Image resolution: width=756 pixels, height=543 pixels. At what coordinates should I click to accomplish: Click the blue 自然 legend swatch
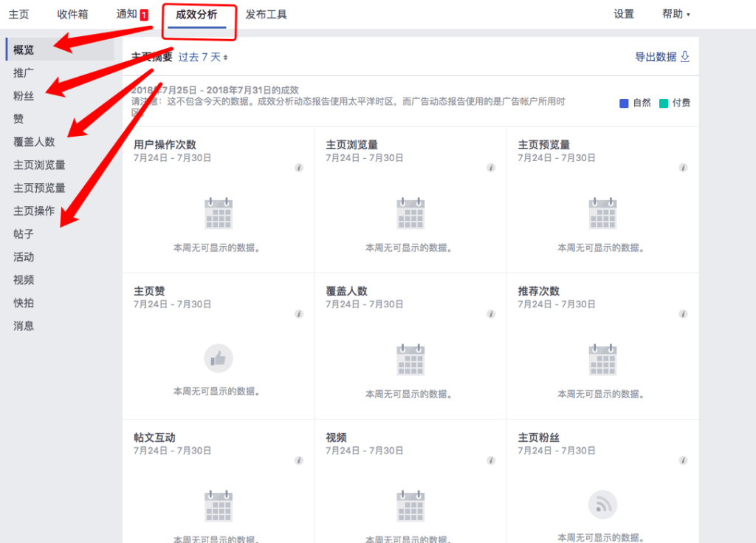tap(624, 103)
